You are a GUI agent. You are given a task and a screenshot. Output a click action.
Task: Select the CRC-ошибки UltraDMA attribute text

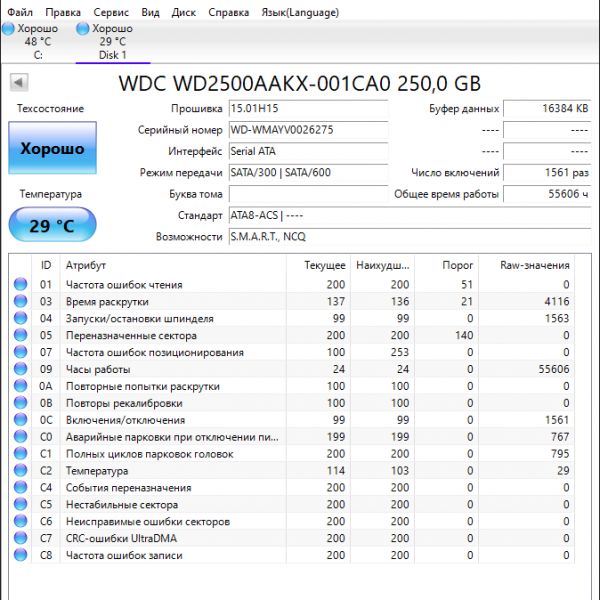point(121,538)
